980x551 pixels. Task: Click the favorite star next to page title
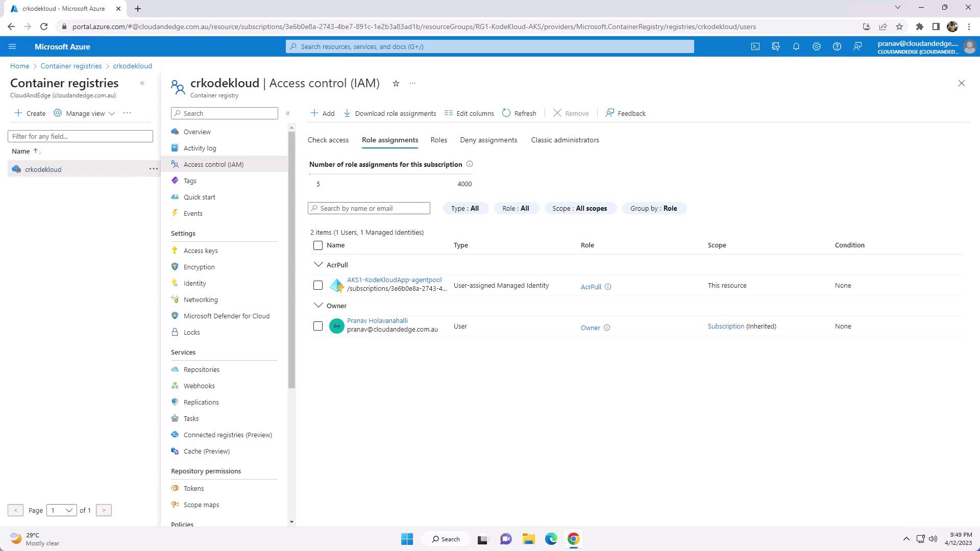[x=396, y=83]
